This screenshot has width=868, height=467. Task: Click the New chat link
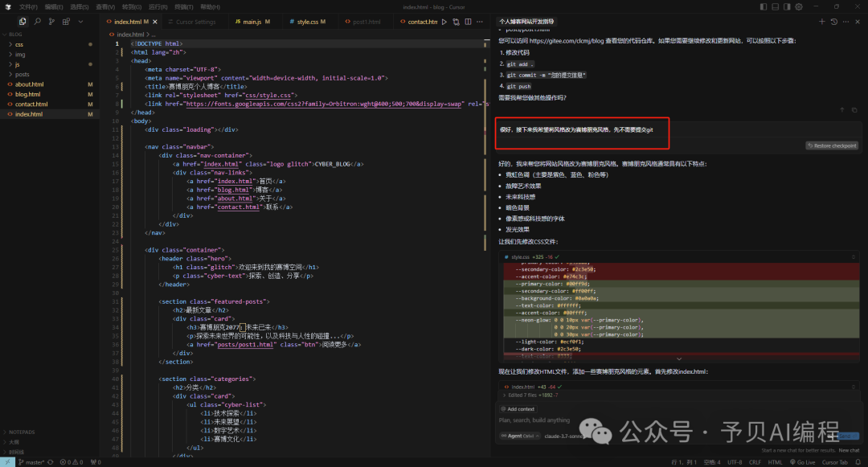tap(849, 450)
